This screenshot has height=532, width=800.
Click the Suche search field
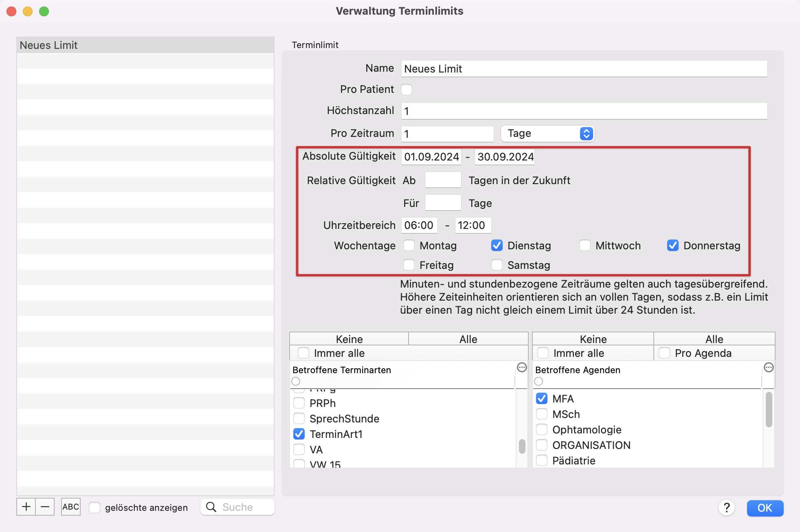[x=237, y=507]
